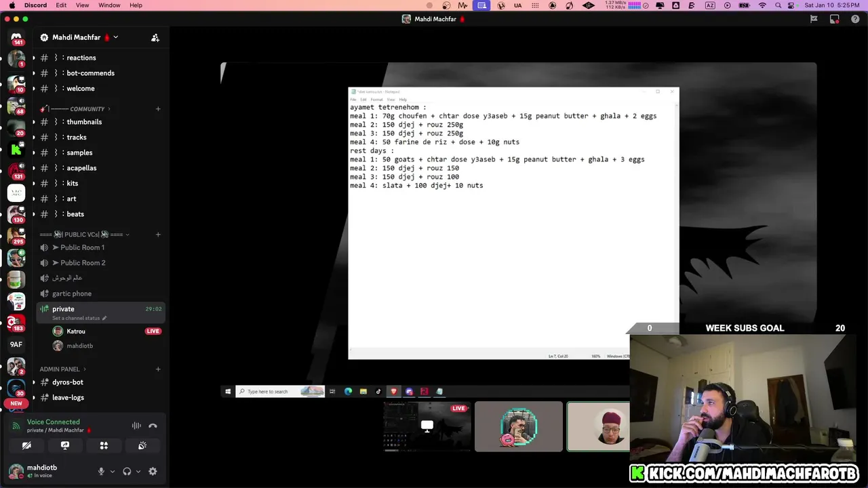Open the dyros-bot channel
The image size is (868, 488).
click(100, 382)
